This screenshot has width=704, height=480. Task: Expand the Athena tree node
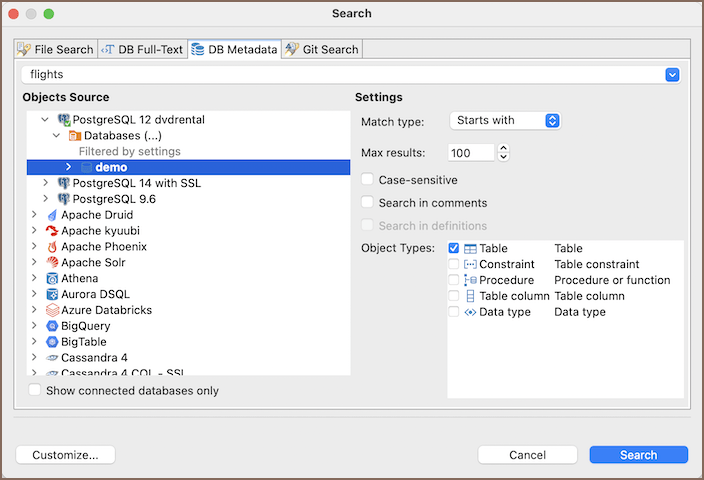(x=34, y=278)
